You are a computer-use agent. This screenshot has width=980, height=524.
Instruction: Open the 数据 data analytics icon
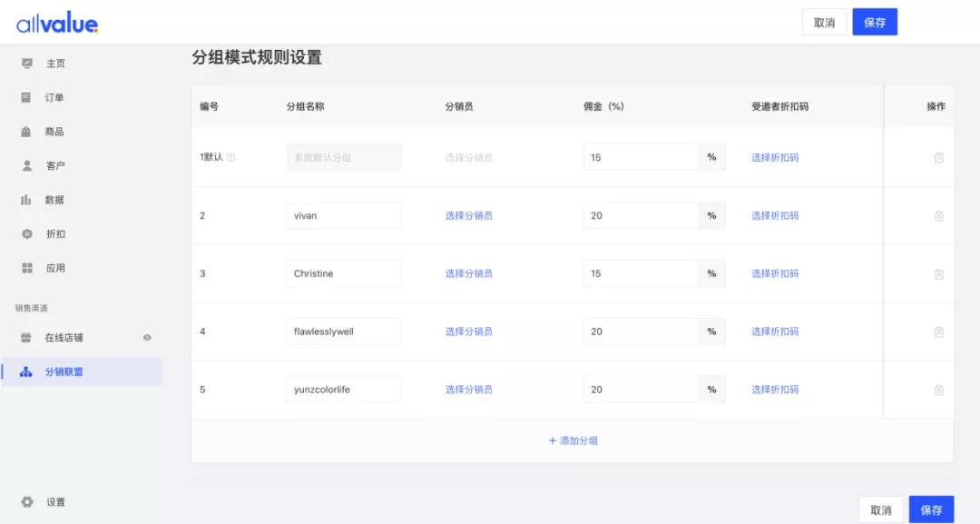point(25,199)
